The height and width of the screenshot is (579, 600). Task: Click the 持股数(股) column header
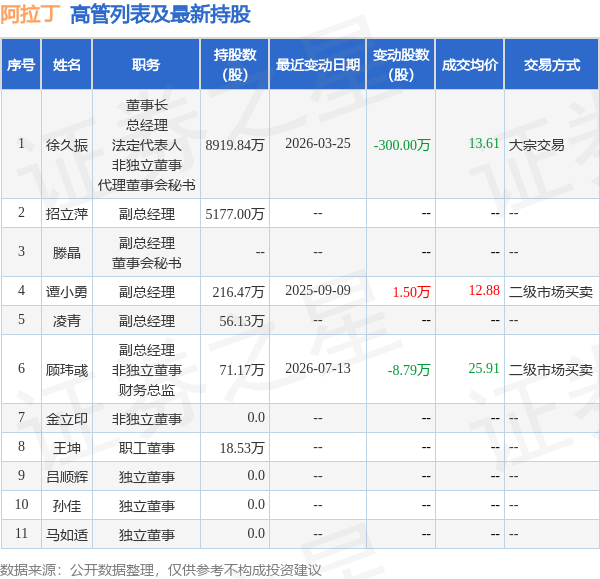pos(235,65)
